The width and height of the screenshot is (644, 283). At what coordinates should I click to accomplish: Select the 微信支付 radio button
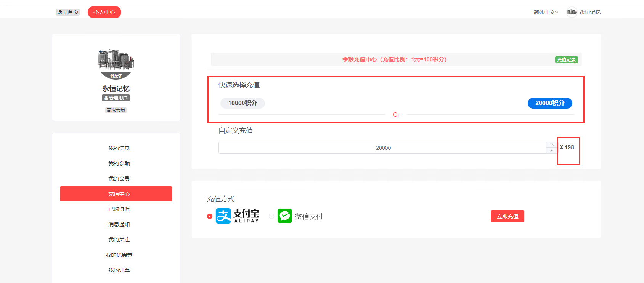coord(271,216)
